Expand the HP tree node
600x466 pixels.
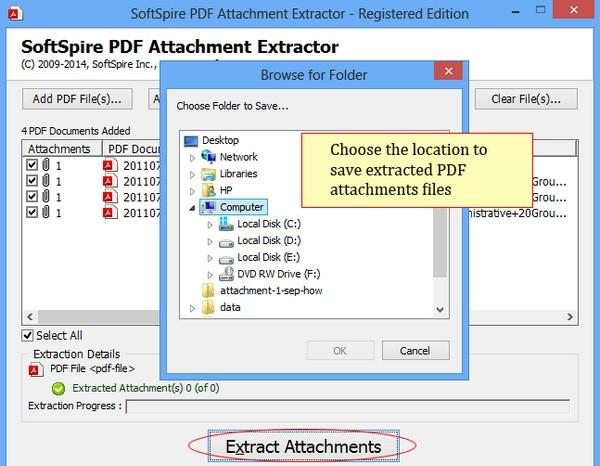192,191
